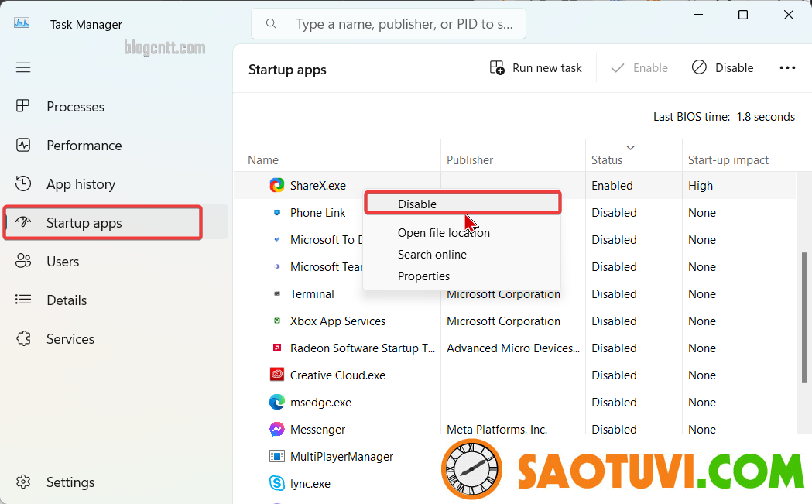Click the Enable toolbar button
The width and height of the screenshot is (812, 504).
(x=639, y=68)
